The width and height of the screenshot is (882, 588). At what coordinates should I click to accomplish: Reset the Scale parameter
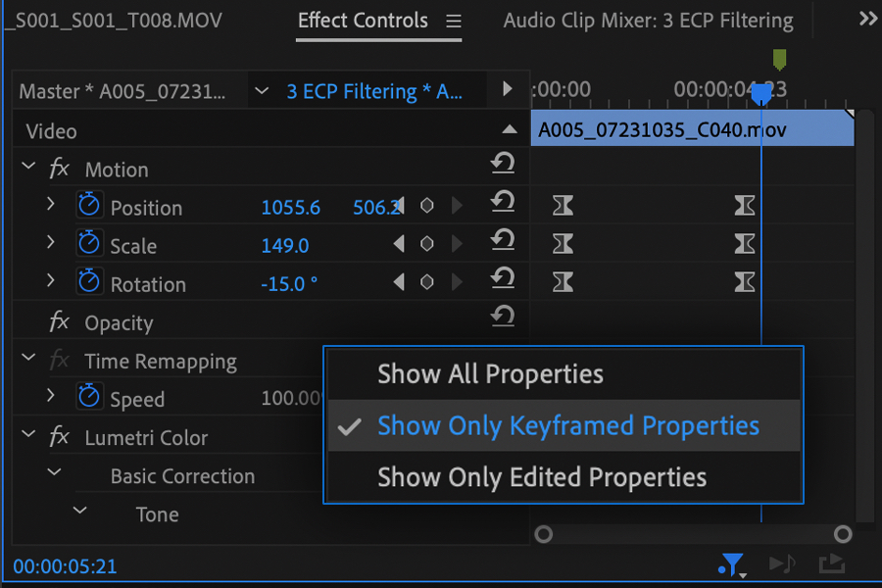(x=502, y=241)
